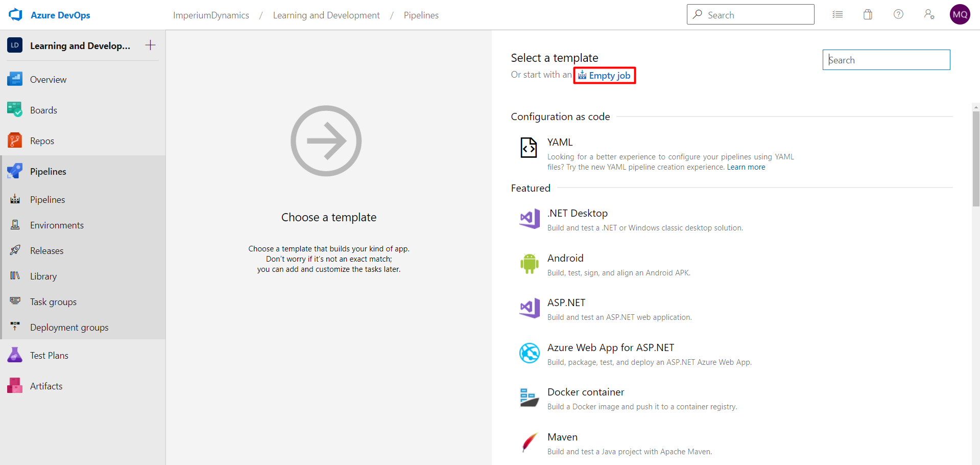Click the Learn more link

point(746,167)
